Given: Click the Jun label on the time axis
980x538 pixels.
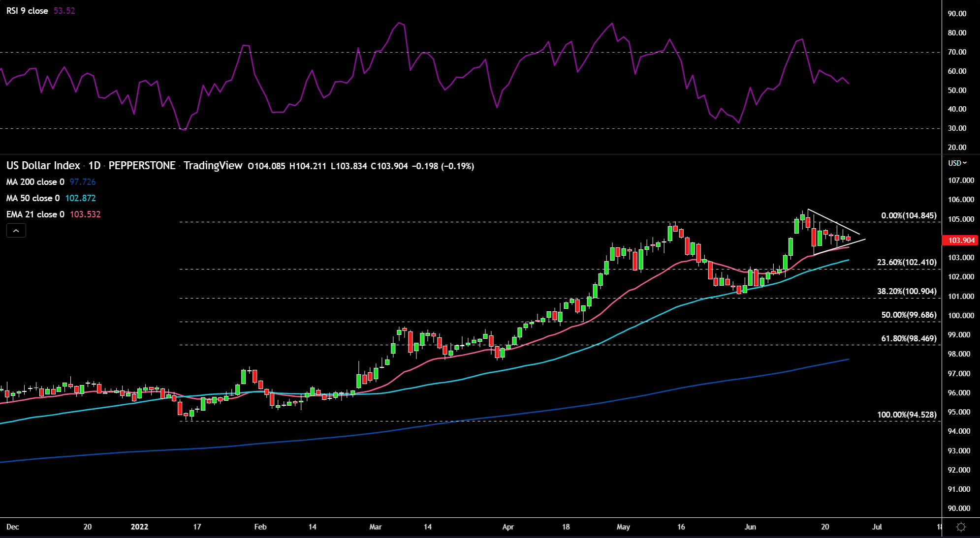Looking at the screenshot, I should point(750,527).
